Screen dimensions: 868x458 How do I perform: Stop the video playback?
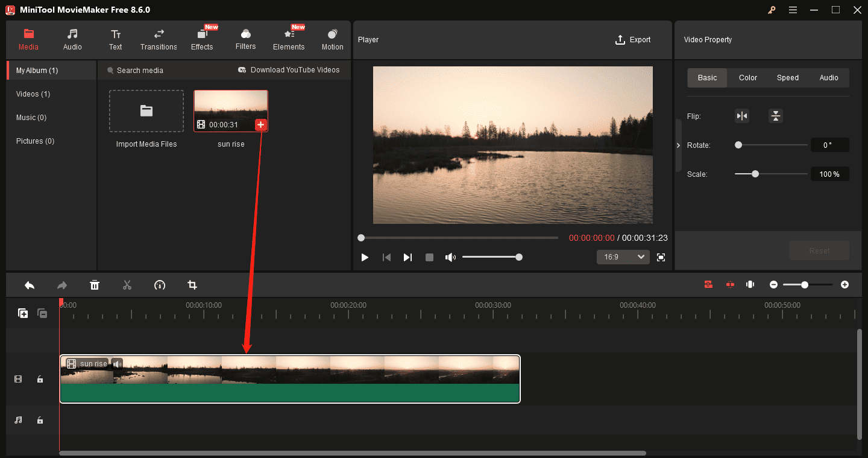429,257
